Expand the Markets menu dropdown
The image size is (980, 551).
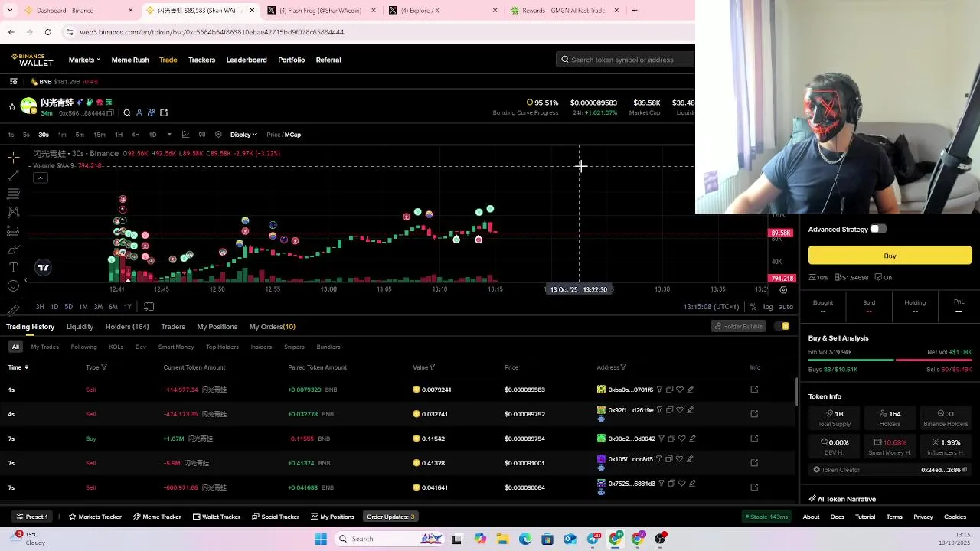pos(83,60)
